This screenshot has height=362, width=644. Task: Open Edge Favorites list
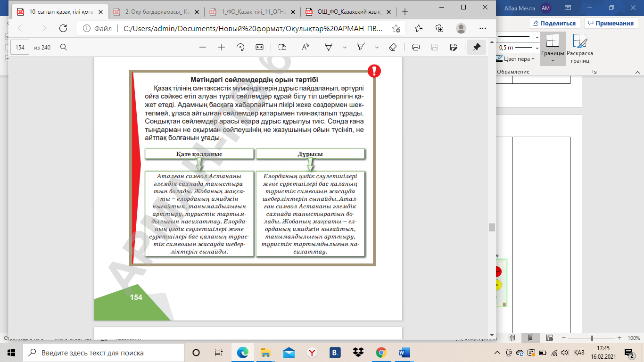coord(419,28)
